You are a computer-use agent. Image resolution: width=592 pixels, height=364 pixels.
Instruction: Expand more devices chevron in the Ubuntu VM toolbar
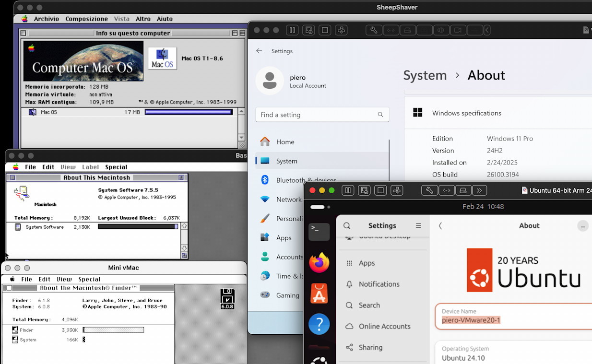click(x=480, y=190)
